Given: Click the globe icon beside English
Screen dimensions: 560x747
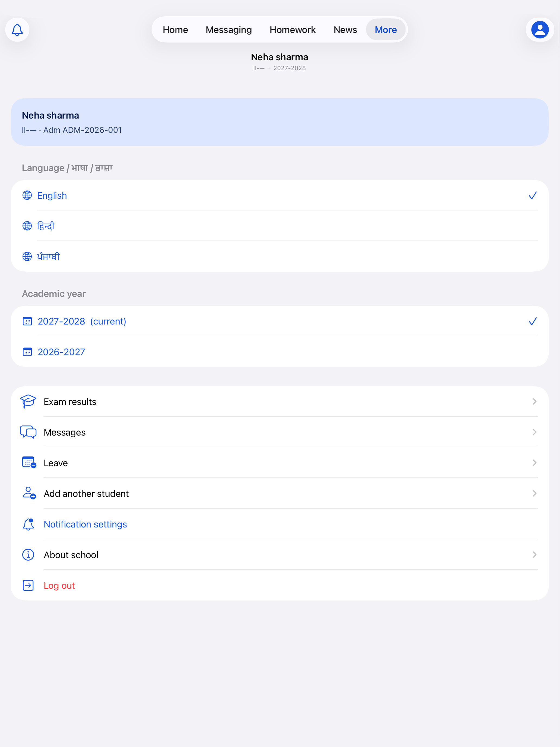Looking at the screenshot, I should 27,195.
